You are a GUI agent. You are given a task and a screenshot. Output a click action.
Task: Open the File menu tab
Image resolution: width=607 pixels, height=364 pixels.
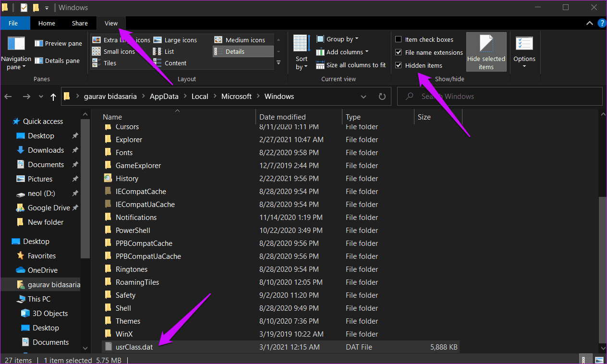tap(13, 23)
